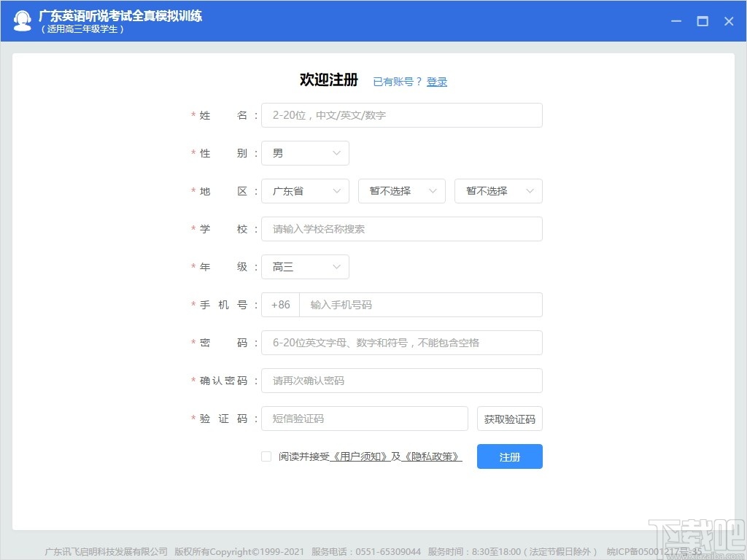The image size is (747, 560).
Task: Toggle the privacy agreement checkbox off
Action: (x=266, y=456)
